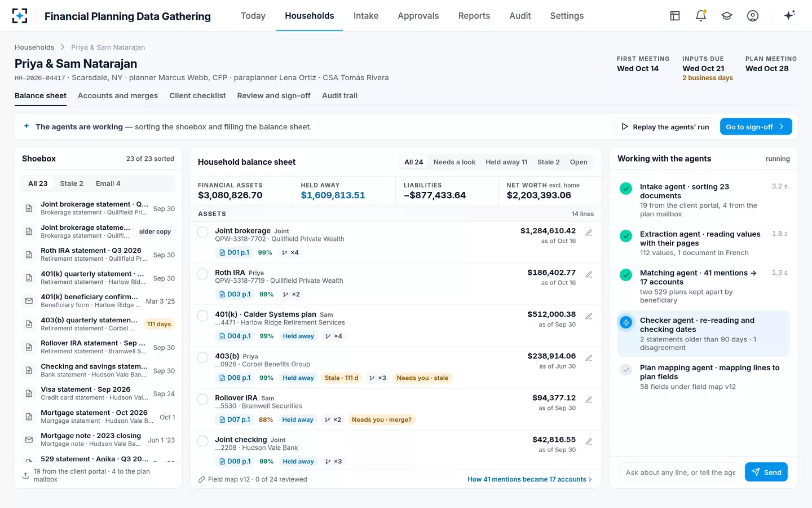Edit the Joint checking value pencil icon
Image resolution: width=812 pixels, height=508 pixels.
(x=589, y=441)
